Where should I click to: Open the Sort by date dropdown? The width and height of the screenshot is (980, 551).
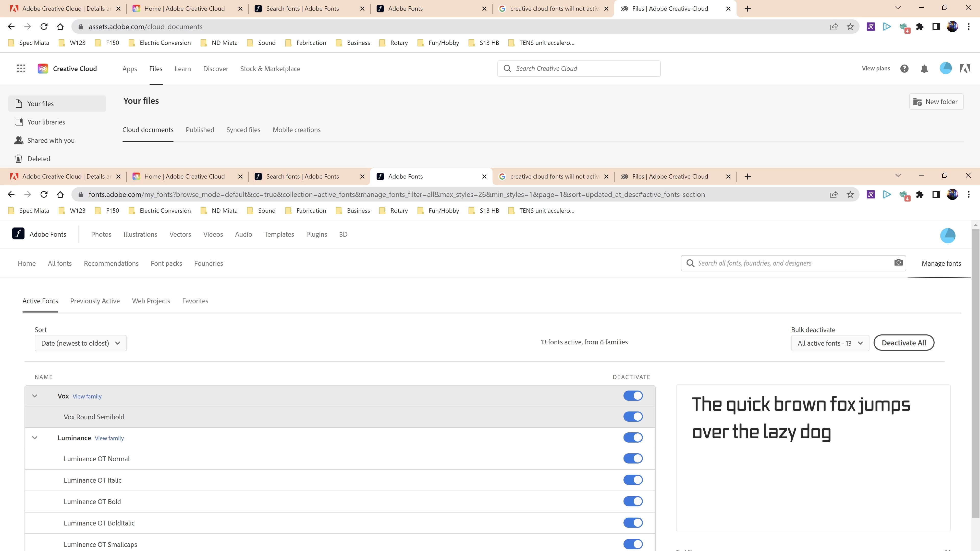click(80, 343)
